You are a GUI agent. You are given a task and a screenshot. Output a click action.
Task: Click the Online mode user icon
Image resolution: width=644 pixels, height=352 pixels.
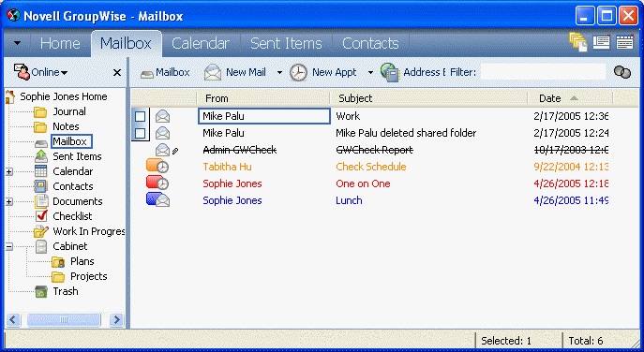[x=22, y=72]
